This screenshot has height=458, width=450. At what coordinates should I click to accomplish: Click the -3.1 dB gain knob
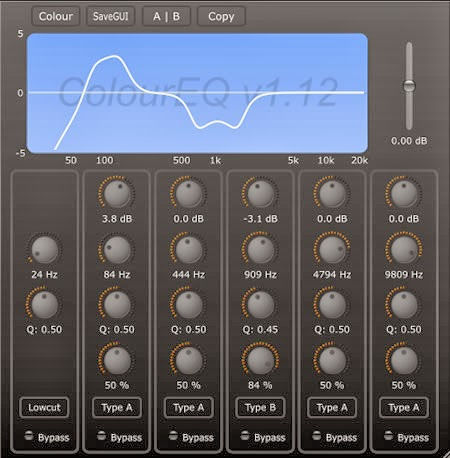click(260, 194)
